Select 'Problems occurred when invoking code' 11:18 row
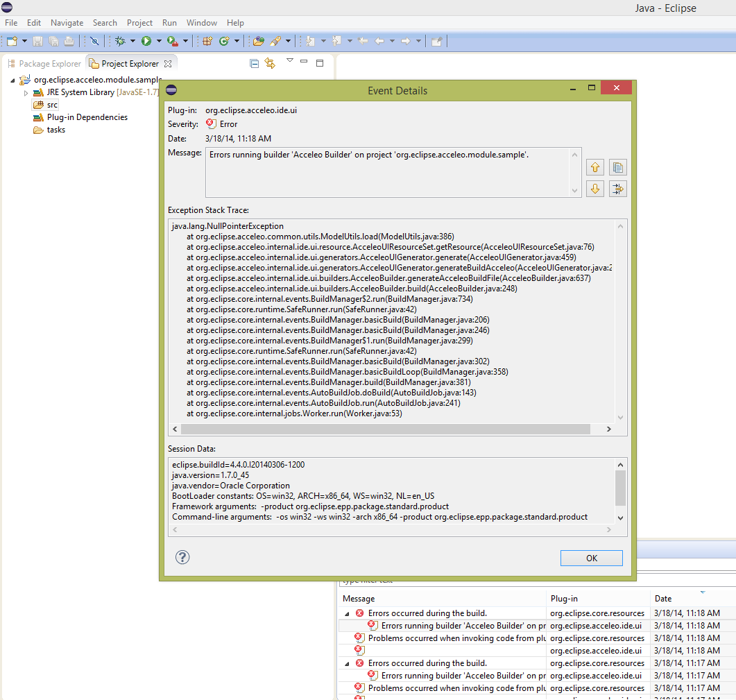Screen dimensions: 736x700 (536, 638)
